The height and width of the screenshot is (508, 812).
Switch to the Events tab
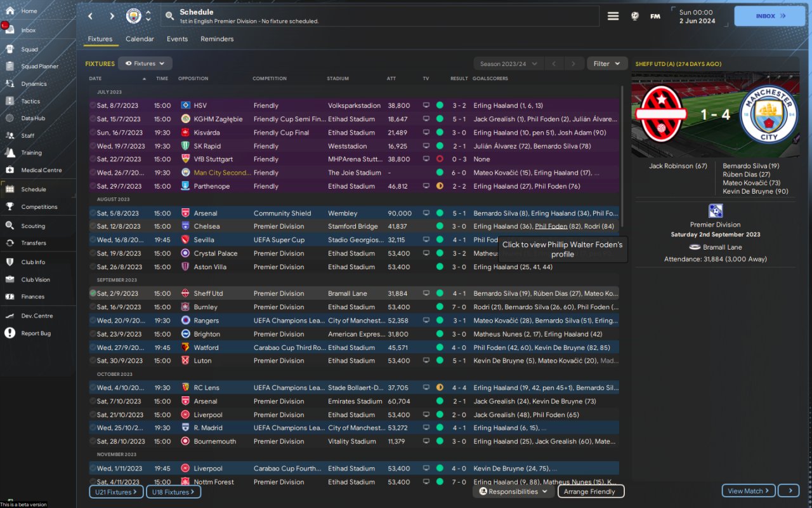click(x=177, y=39)
